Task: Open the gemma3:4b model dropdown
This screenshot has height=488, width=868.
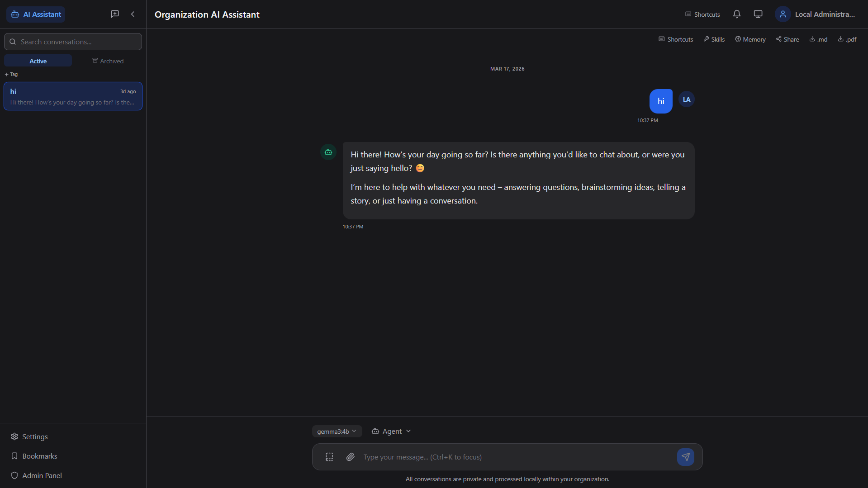Action: pos(336,431)
